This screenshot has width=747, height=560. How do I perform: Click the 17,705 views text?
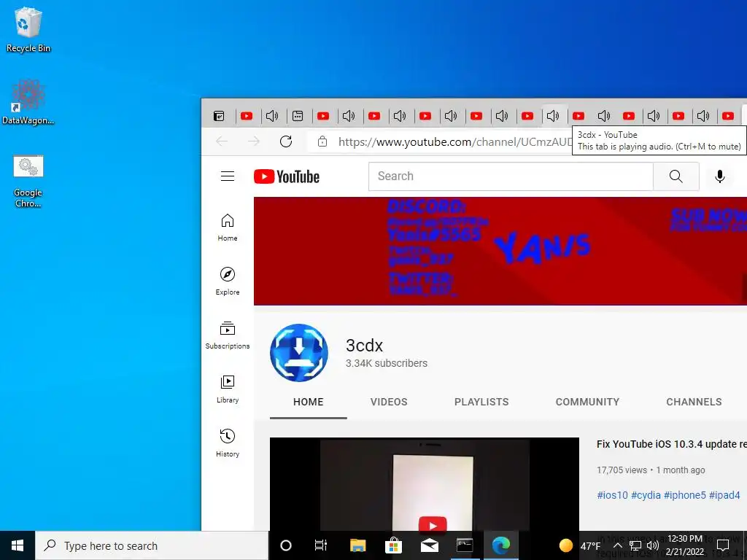(622, 470)
